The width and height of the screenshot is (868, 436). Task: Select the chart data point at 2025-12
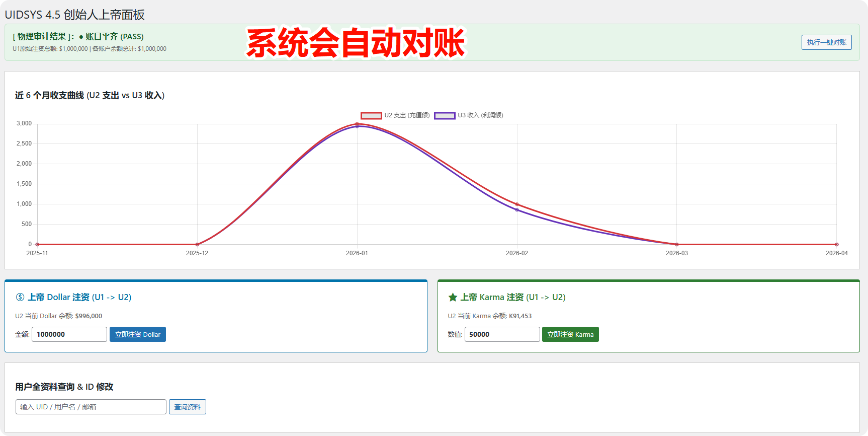coord(197,244)
